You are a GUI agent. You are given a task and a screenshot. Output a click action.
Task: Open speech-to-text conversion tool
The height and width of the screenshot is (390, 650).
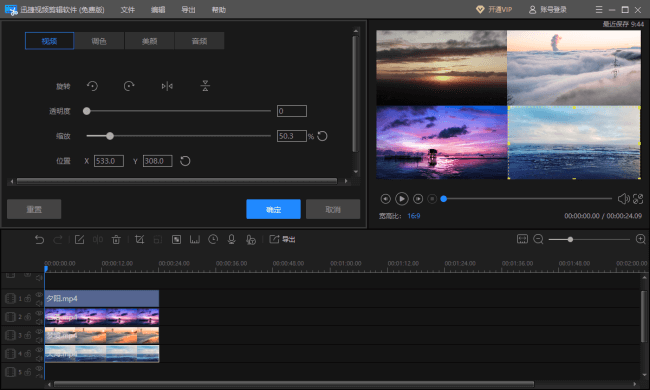(250, 240)
